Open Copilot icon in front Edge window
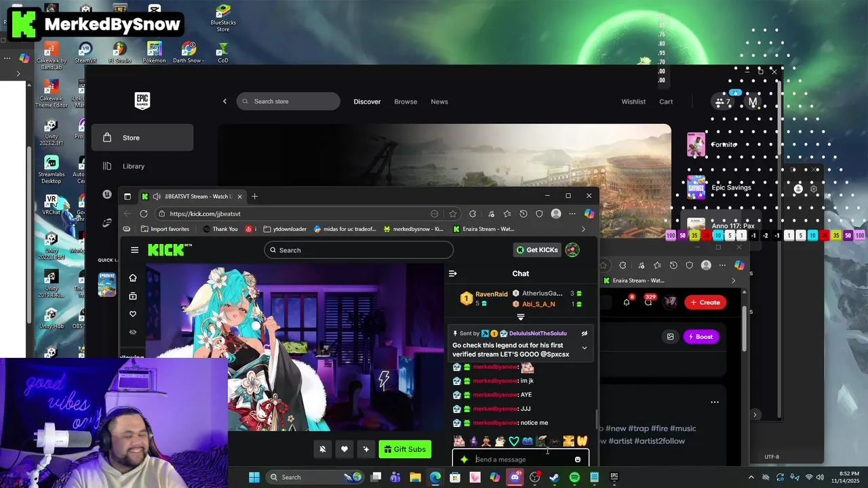 pos(589,213)
